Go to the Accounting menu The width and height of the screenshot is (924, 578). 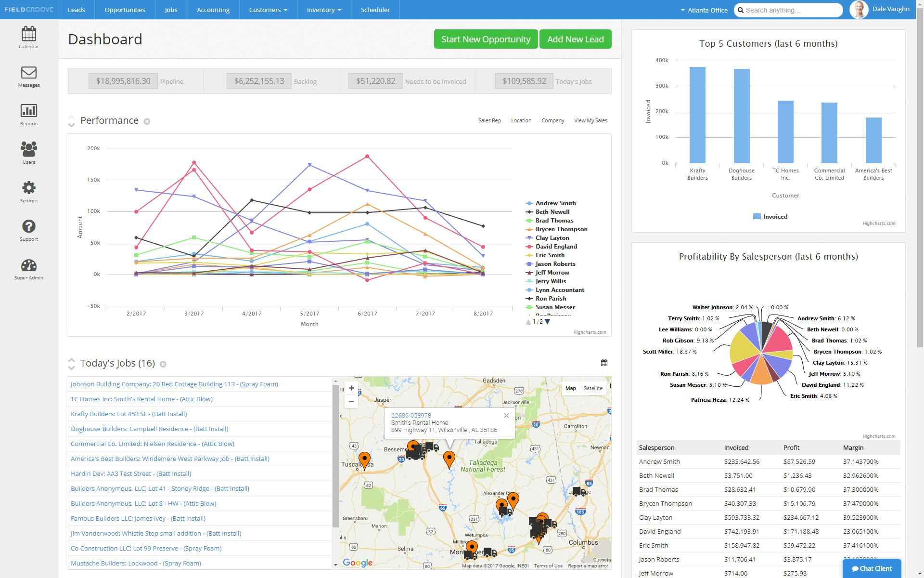[x=213, y=10]
